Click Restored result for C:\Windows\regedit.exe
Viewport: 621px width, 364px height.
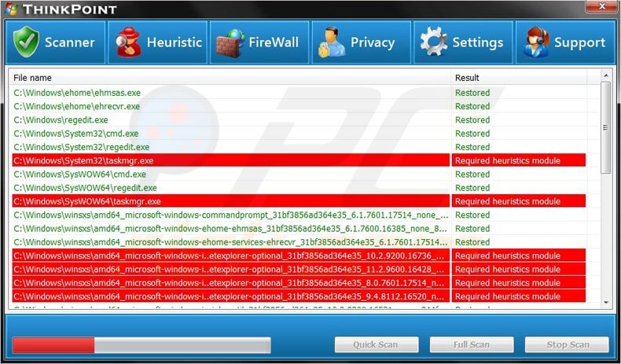(x=472, y=119)
